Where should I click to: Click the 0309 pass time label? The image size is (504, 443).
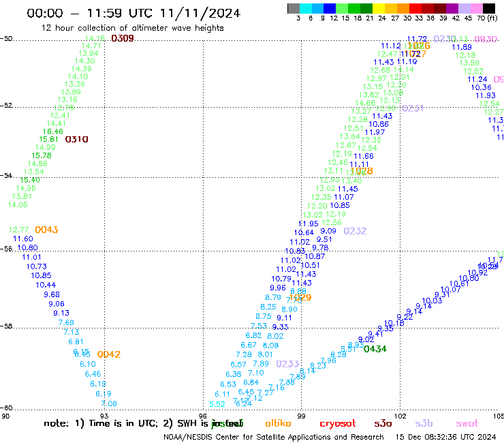tap(123, 38)
